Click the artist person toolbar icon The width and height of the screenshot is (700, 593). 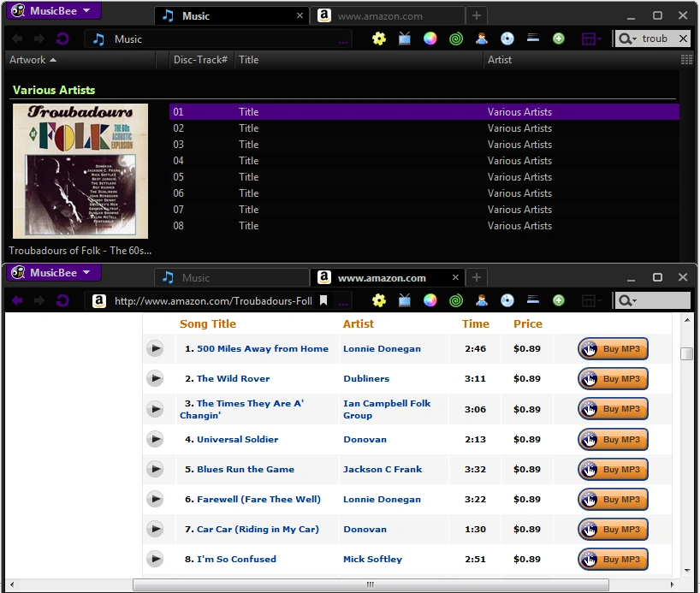pyautogui.click(x=482, y=39)
